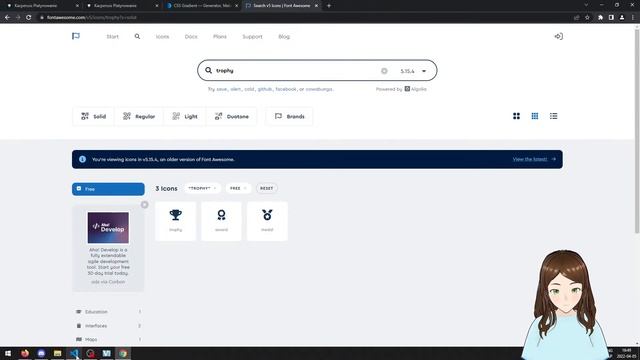
Task: Reload the page
Action: point(29,18)
